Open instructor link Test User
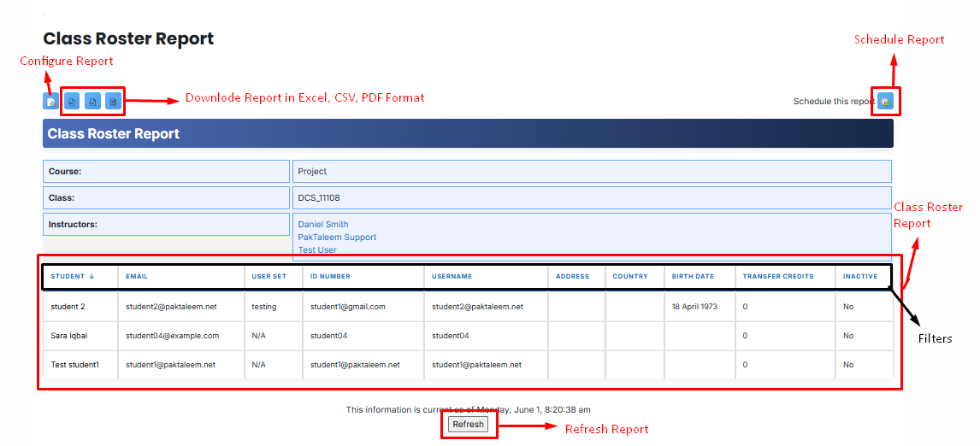The width and height of the screenshot is (980, 446). (317, 249)
